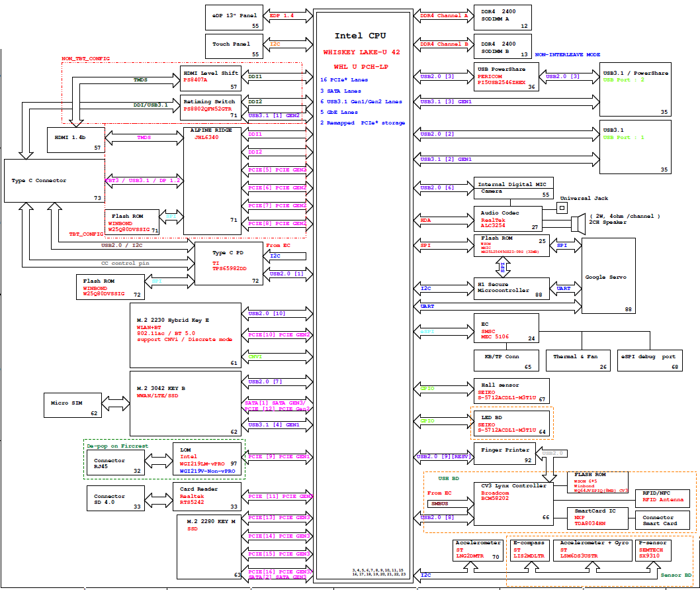Click the CNVI signal label
700x590 pixels.
pos(255,357)
